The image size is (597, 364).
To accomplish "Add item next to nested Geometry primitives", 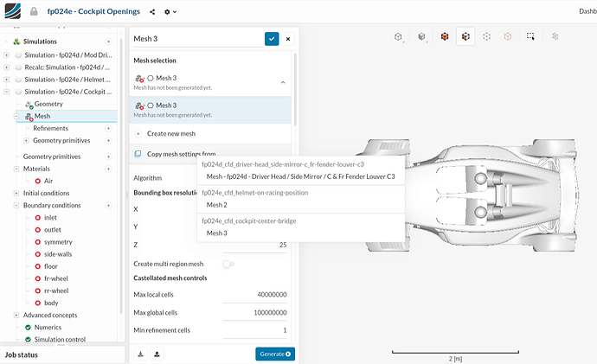I will click(x=108, y=141).
